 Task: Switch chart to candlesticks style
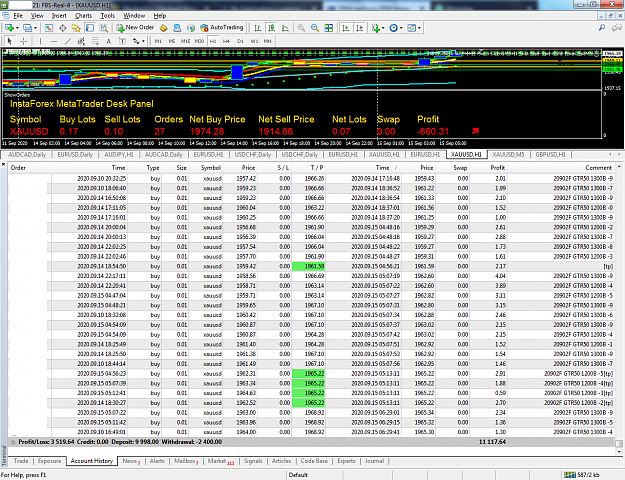click(x=272, y=28)
